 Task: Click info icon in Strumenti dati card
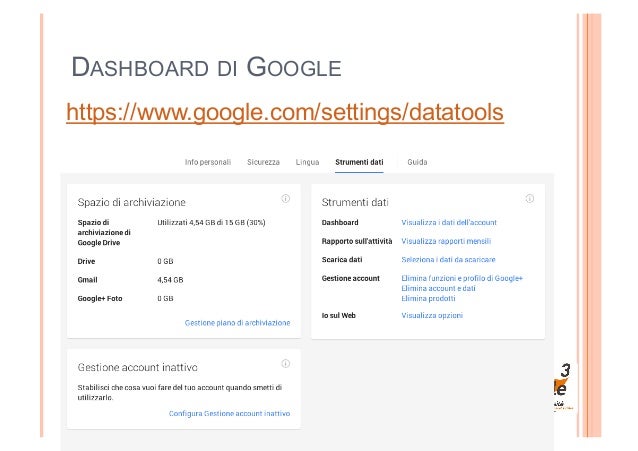point(529,199)
